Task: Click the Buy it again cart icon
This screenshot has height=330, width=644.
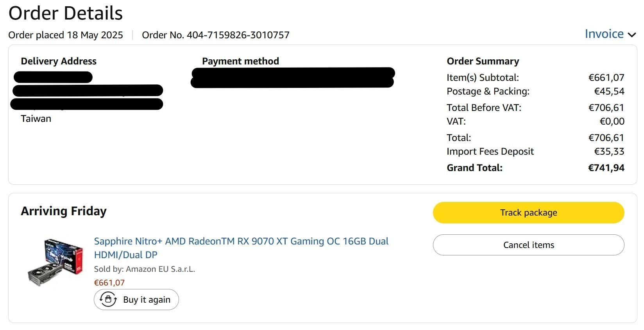Action: point(108,300)
